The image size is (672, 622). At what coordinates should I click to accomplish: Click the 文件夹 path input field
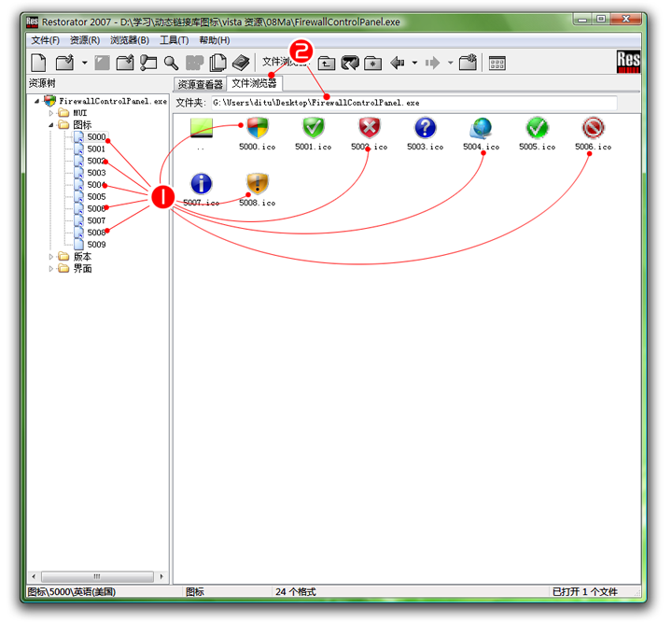click(x=411, y=103)
